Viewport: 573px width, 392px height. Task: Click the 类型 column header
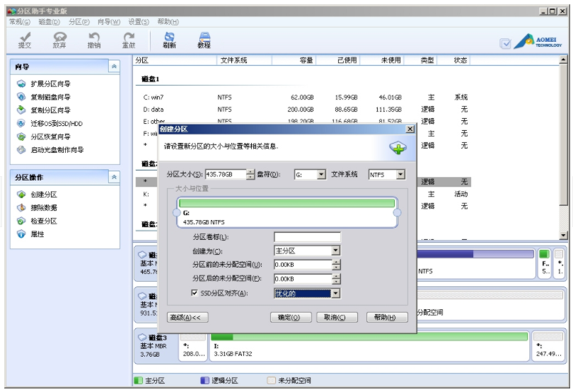click(x=421, y=60)
